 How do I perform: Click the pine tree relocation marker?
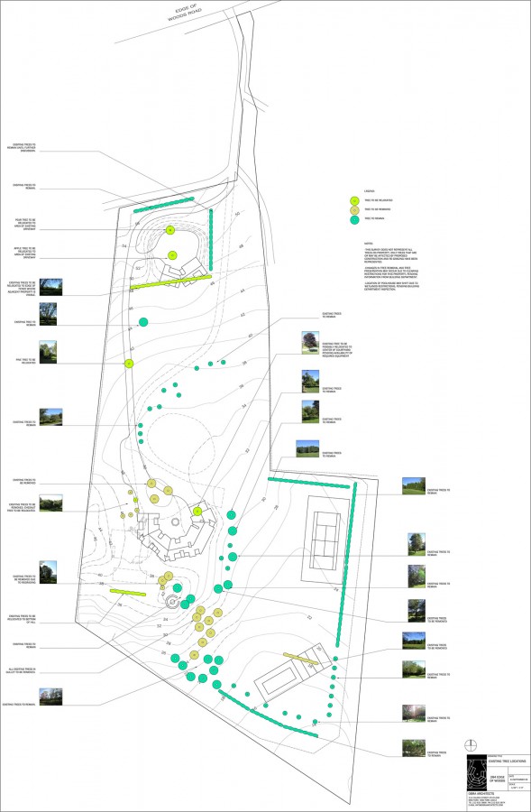pyautogui.click(x=130, y=364)
